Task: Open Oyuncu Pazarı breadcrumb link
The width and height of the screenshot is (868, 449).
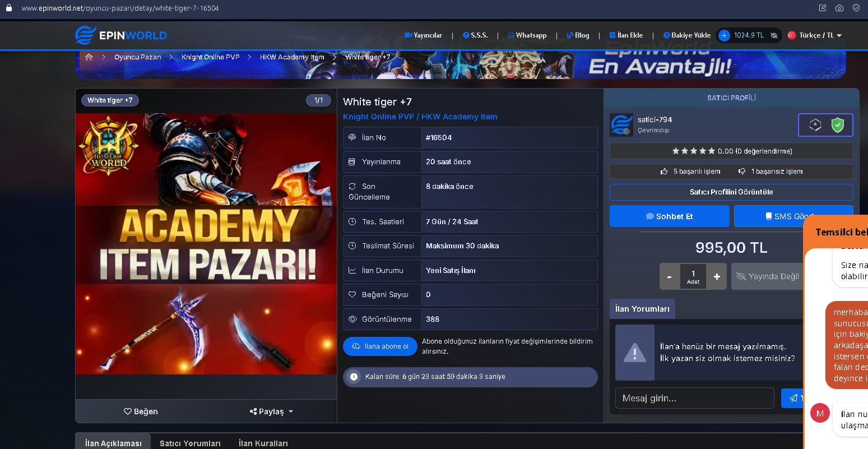Action: (x=137, y=57)
